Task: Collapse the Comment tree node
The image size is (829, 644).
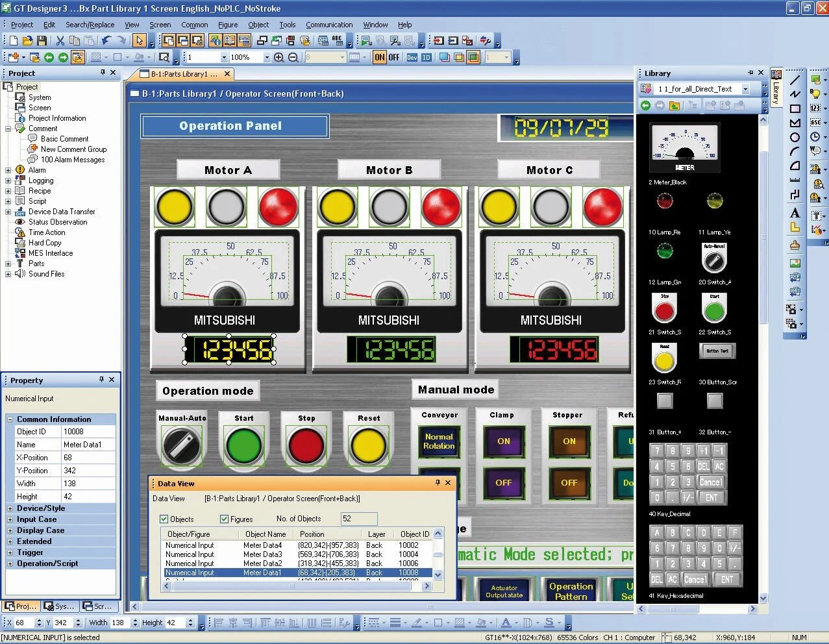Action: (x=8, y=129)
